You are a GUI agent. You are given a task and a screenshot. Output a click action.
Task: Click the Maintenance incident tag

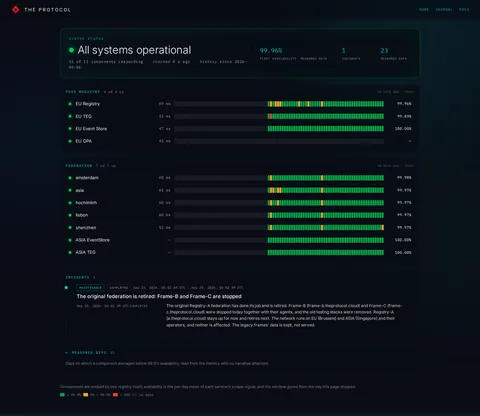click(x=90, y=288)
